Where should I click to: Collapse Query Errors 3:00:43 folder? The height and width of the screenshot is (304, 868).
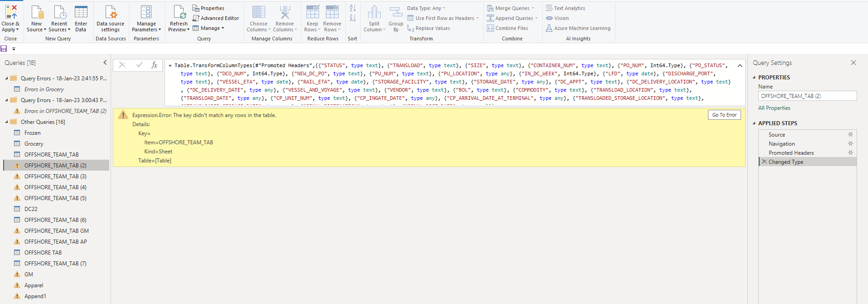[x=7, y=100]
